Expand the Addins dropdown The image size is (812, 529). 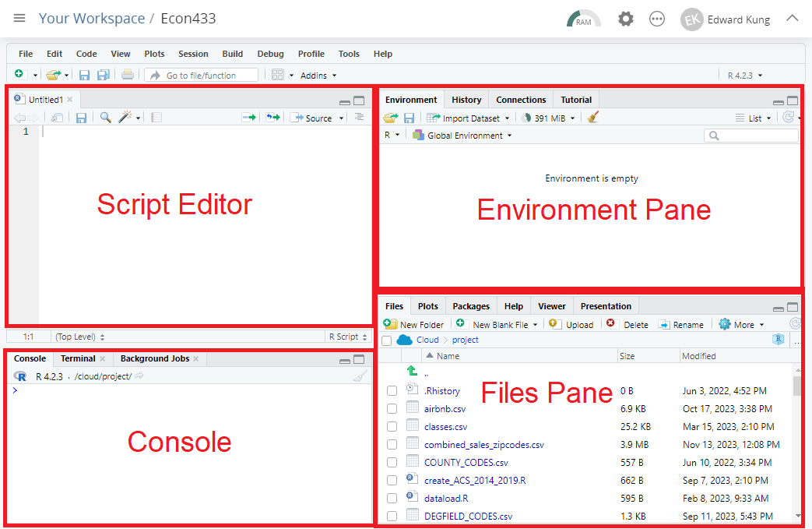318,75
